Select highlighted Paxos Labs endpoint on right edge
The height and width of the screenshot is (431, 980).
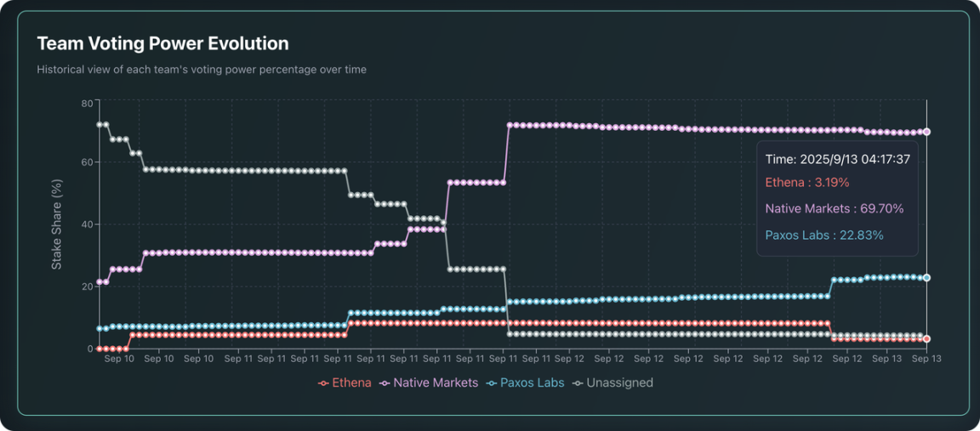point(926,278)
